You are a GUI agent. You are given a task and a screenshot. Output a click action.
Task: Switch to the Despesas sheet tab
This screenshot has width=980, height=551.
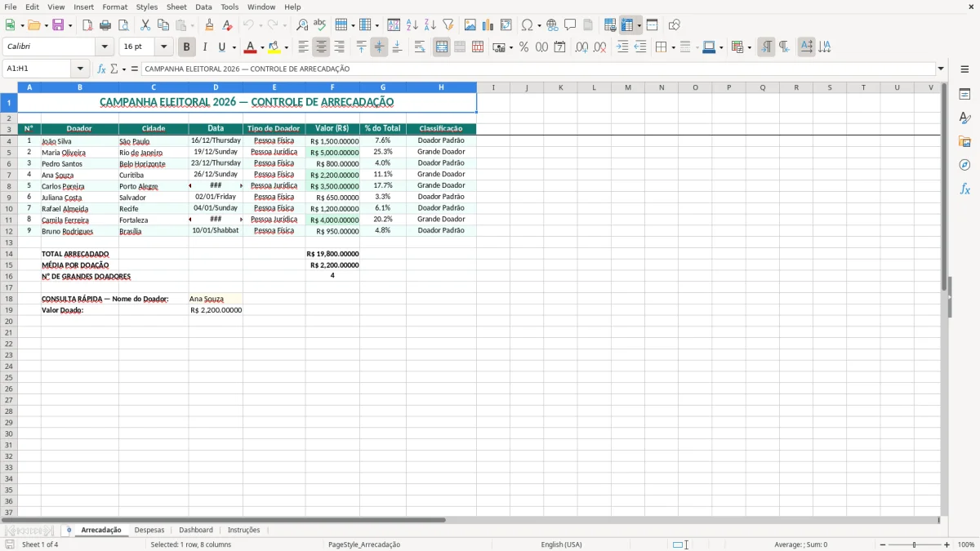tap(149, 531)
